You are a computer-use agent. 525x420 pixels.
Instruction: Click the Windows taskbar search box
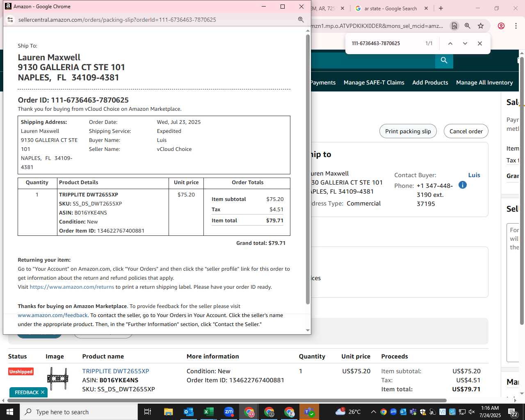(x=79, y=412)
